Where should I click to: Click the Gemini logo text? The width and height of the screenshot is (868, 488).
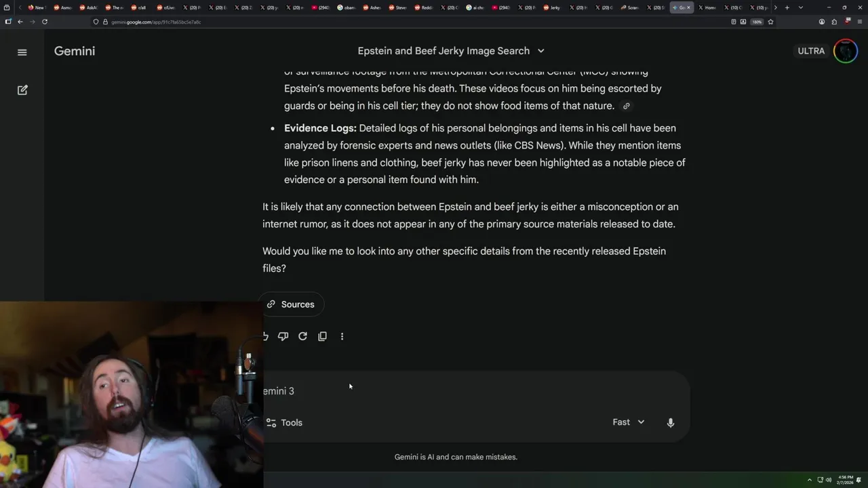tap(75, 51)
